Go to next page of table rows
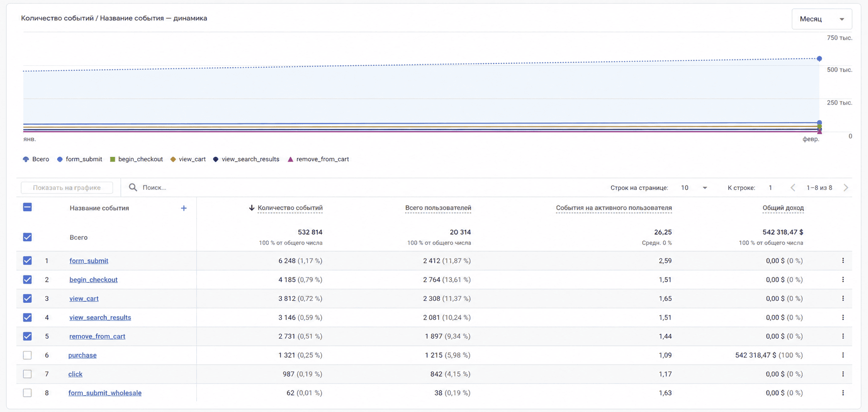Screen dimensions: 868x412 click(846, 188)
